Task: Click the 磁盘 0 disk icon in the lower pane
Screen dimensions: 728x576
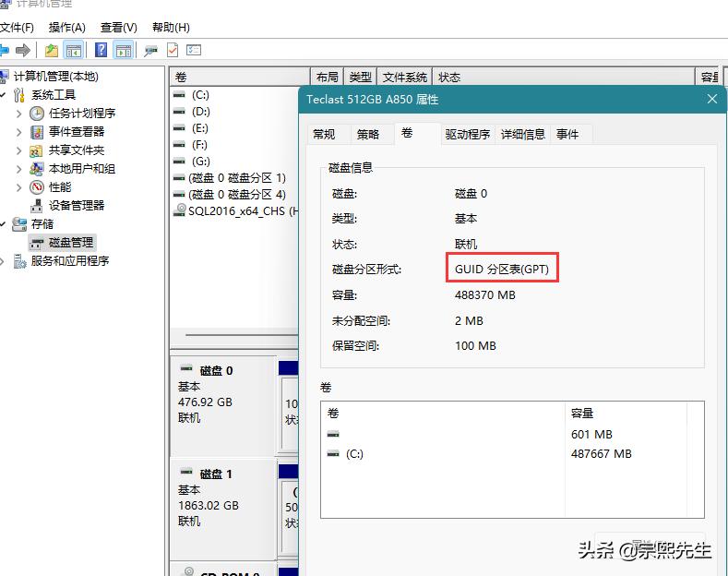Action: pyautogui.click(x=186, y=368)
